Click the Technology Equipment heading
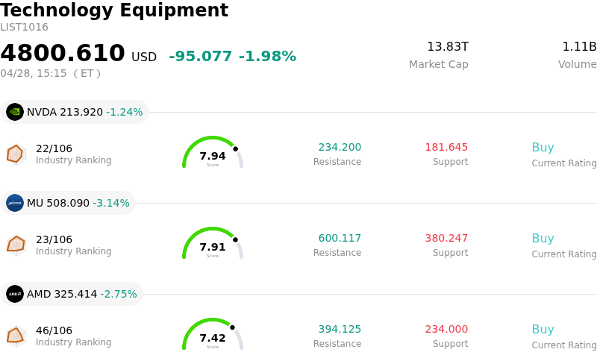Image resolution: width=597 pixels, height=364 pixels. click(114, 10)
